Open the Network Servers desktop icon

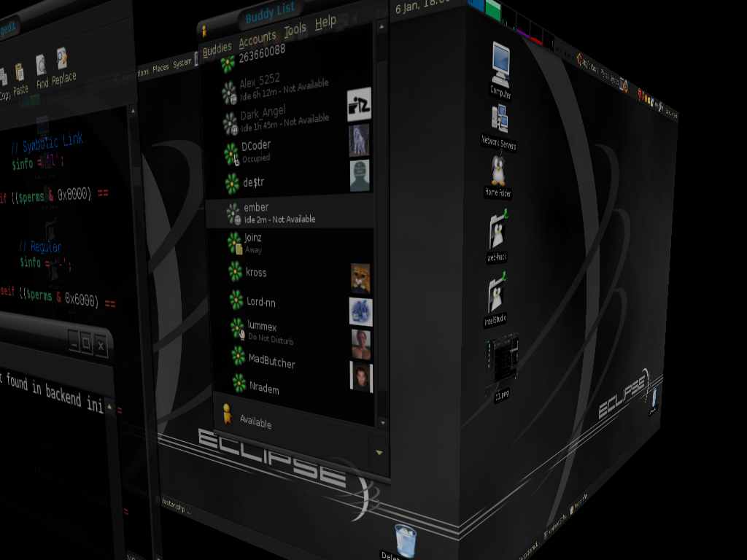pos(500,120)
